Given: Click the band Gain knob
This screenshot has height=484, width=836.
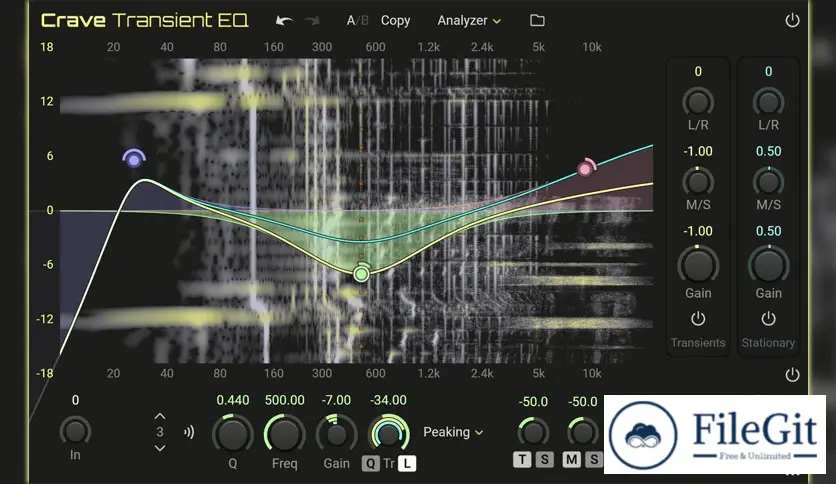Looking at the screenshot, I should [x=336, y=434].
